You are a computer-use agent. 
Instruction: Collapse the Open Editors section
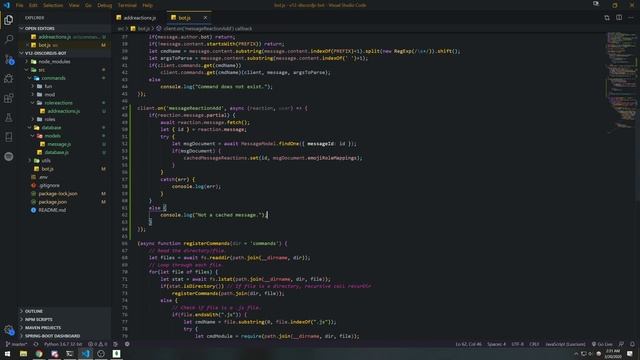click(64, 29)
